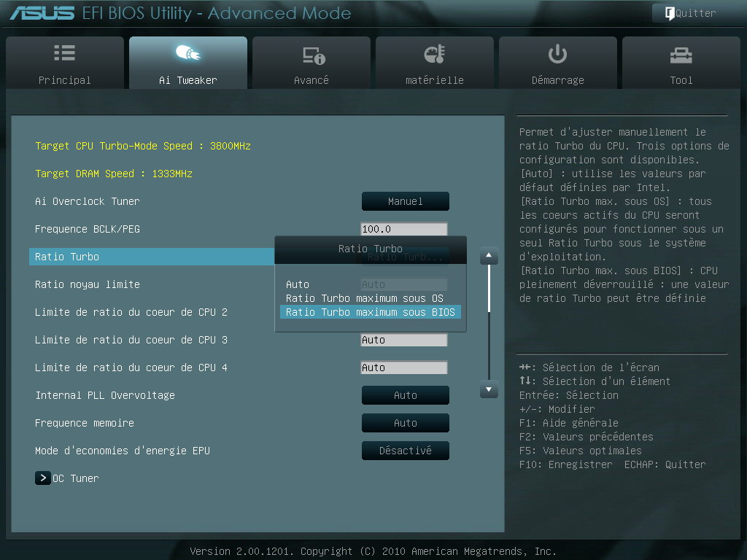This screenshot has height=560, width=747.
Task: Click the Démarrage power icon
Action: coord(557,54)
